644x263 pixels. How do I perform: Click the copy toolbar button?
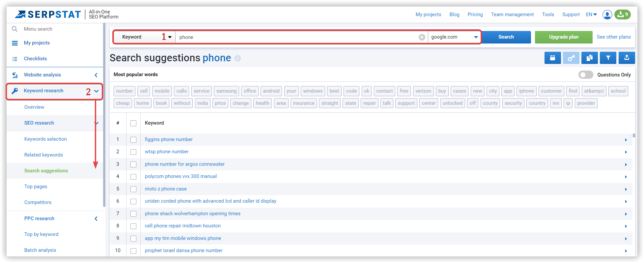(x=589, y=58)
